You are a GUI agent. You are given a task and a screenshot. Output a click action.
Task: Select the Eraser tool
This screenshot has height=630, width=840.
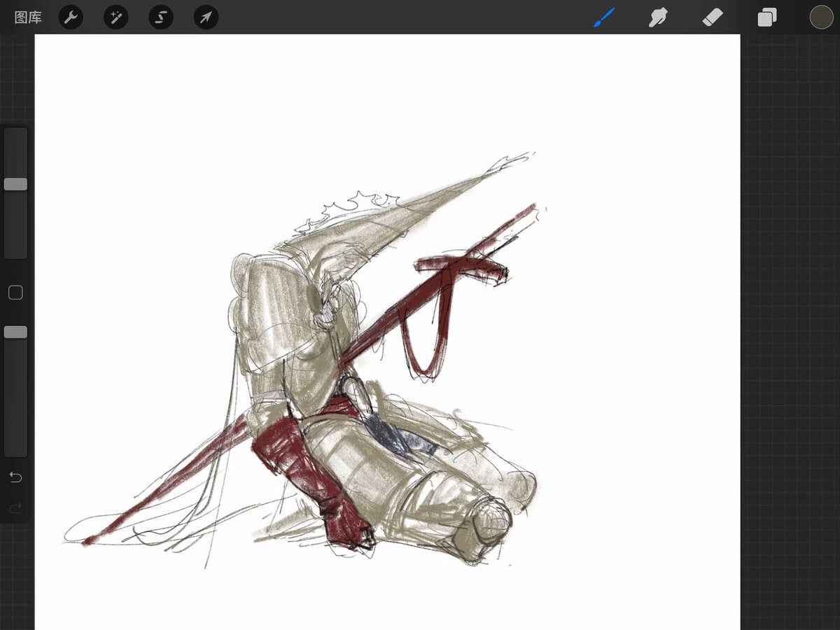[x=713, y=17]
